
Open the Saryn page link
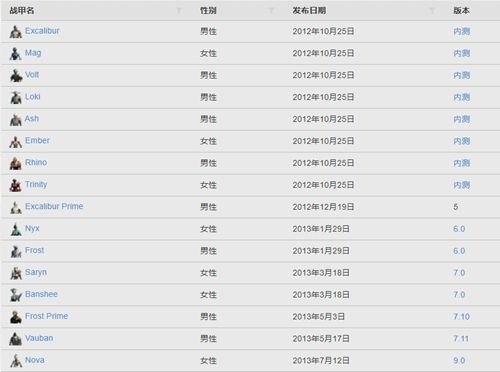(x=36, y=272)
